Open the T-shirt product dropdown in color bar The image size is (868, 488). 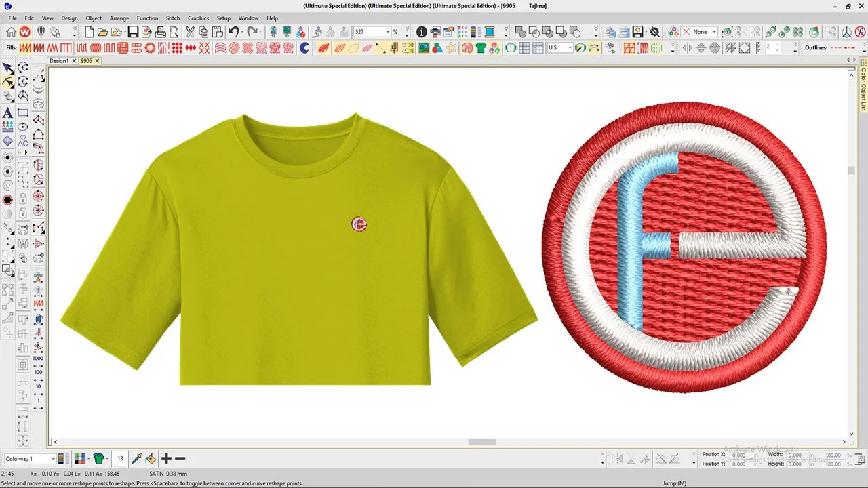[x=107, y=459]
